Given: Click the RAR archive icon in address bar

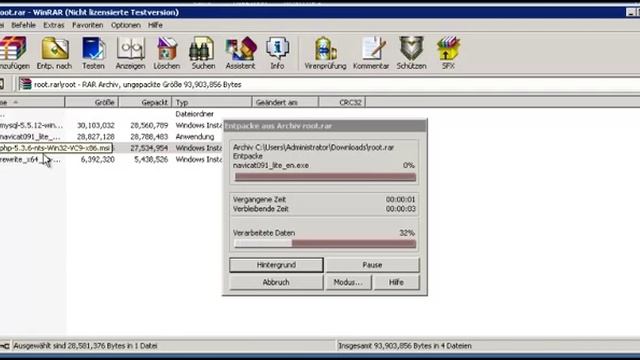Looking at the screenshot, I should (x=25, y=84).
